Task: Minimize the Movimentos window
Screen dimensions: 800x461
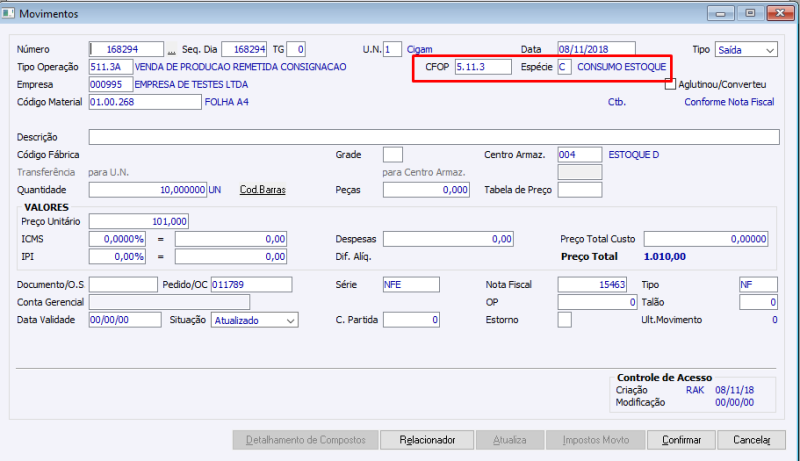Action: 720,13
